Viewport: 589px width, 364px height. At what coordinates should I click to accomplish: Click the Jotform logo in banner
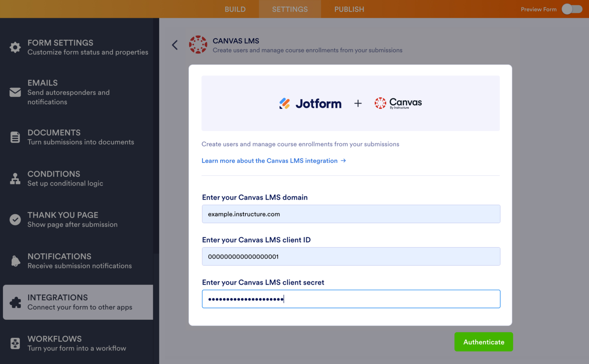tap(310, 104)
